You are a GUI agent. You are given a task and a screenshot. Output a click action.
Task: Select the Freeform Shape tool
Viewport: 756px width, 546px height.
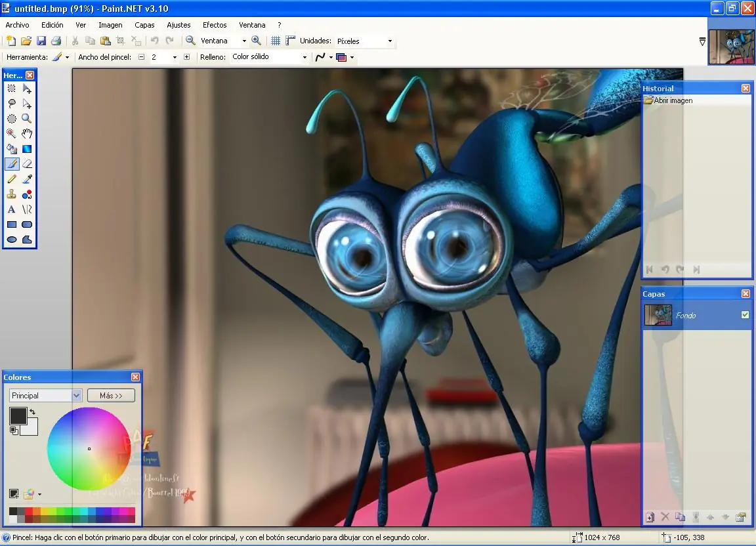(x=27, y=240)
